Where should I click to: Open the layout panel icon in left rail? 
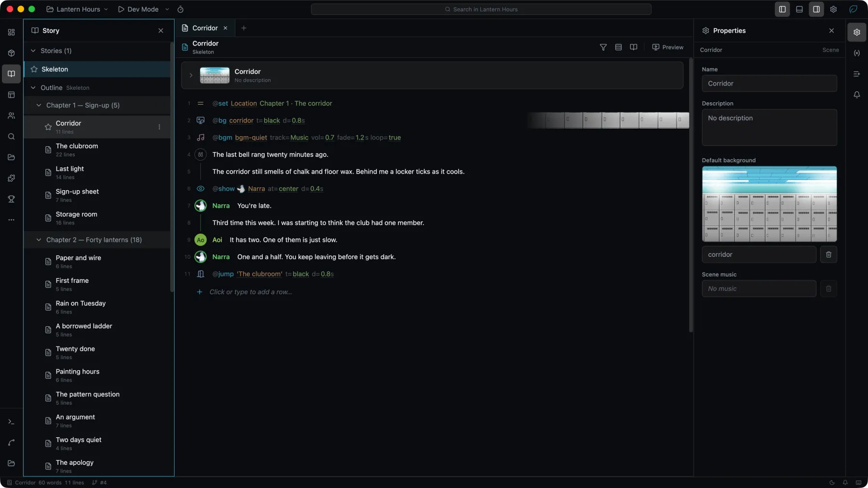(11, 95)
